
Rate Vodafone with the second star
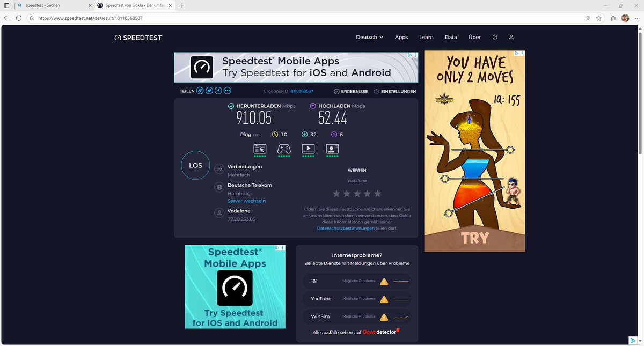coord(347,193)
